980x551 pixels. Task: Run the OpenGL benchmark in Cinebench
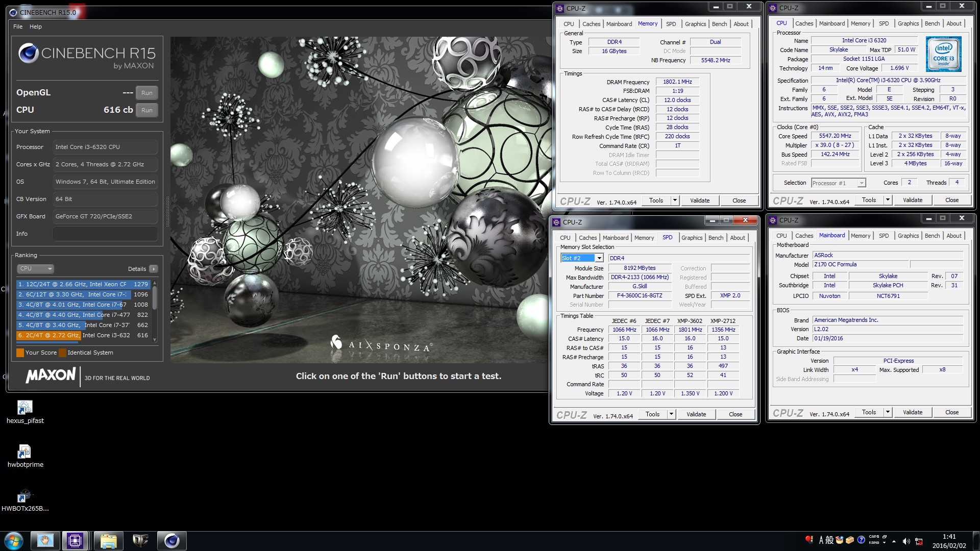coord(147,93)
